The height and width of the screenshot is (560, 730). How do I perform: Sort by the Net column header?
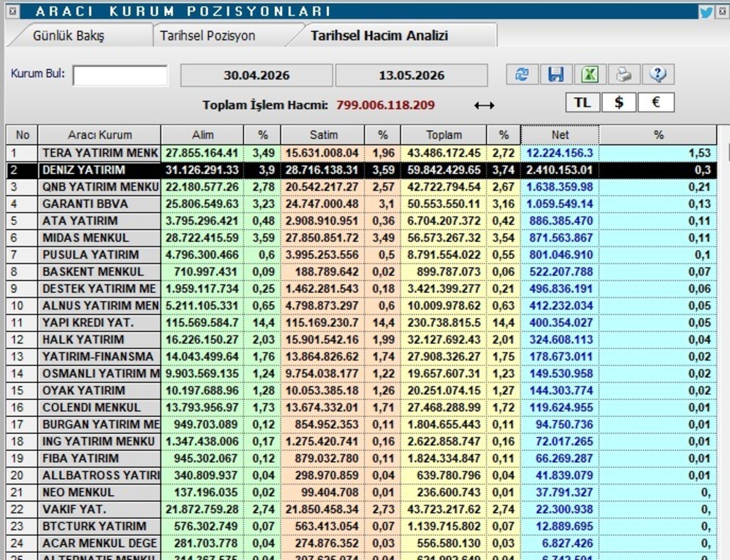pyautogui.click(x=560, y=135)
